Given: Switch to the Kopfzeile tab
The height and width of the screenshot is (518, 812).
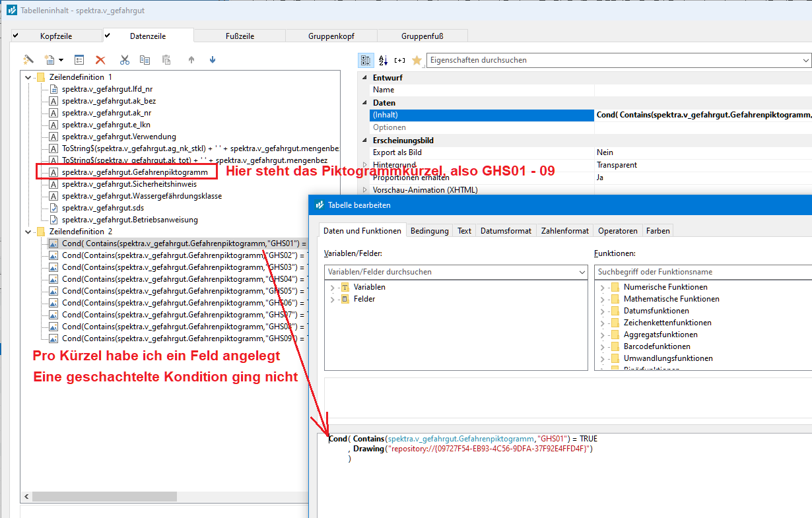Looking at the screenshot, I should click(56, 36).
